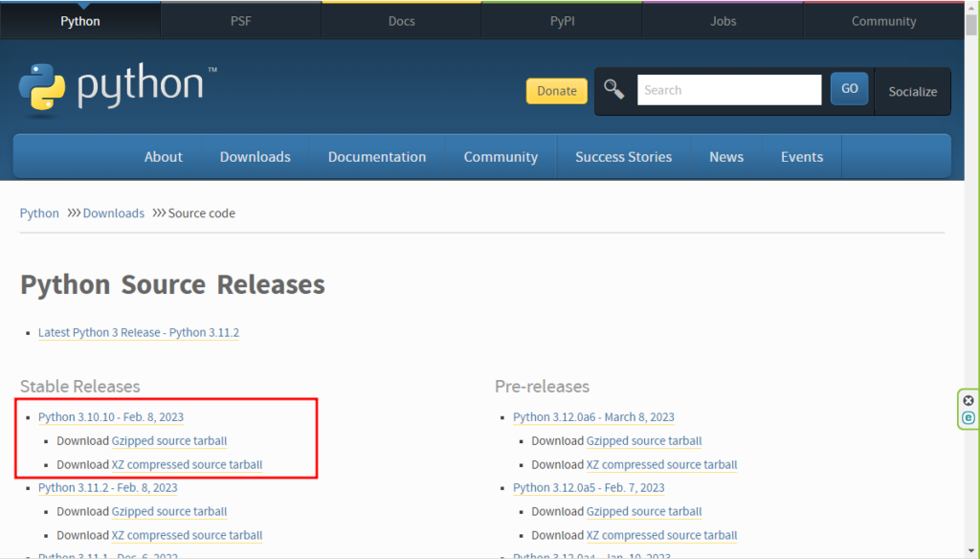Click the Downloads breadcrumb link
Screen dimensions: 980x559
(x=113, y=213)
